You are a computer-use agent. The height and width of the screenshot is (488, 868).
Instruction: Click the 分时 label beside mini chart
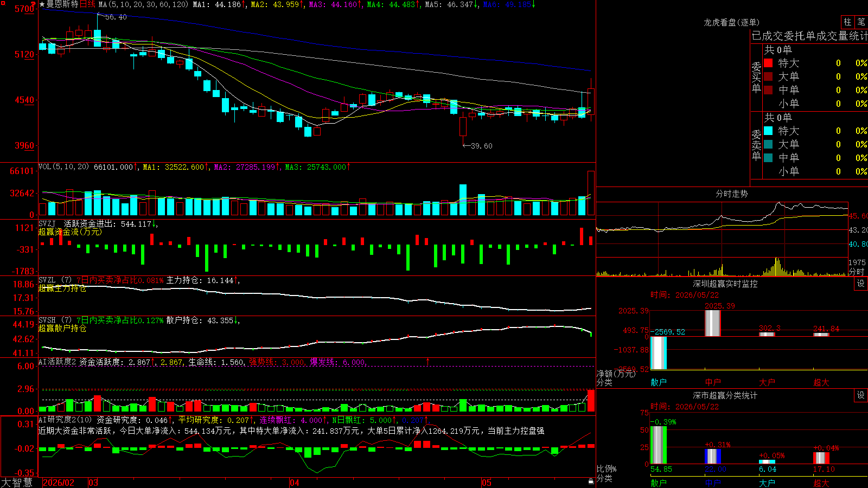point(857,272)
